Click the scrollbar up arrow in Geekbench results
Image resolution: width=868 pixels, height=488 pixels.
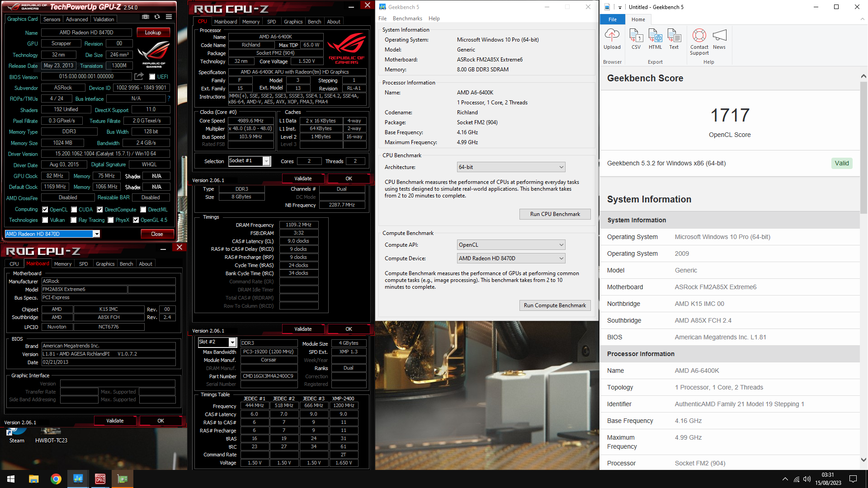[x=863, y=76]
